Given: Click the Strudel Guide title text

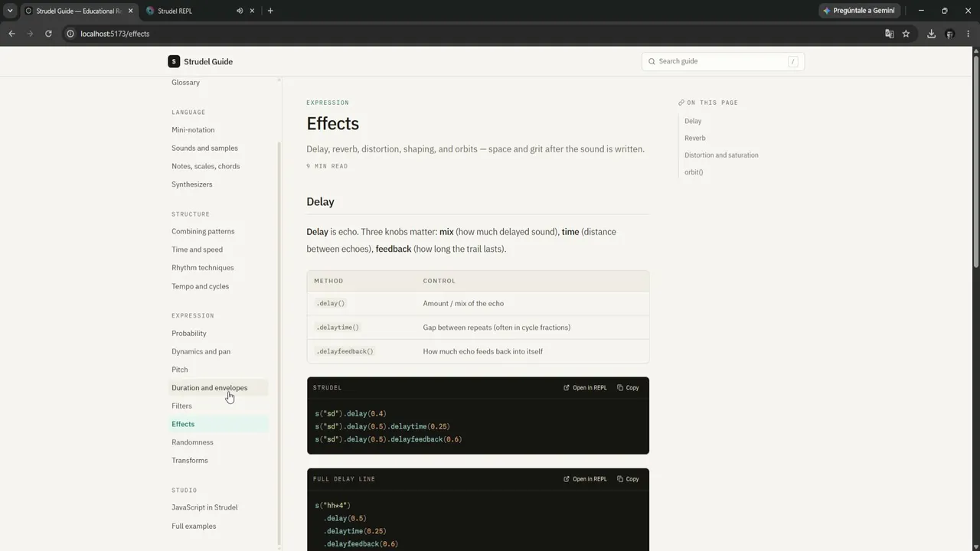Looking at the screenshot, I should pos(208,61).
